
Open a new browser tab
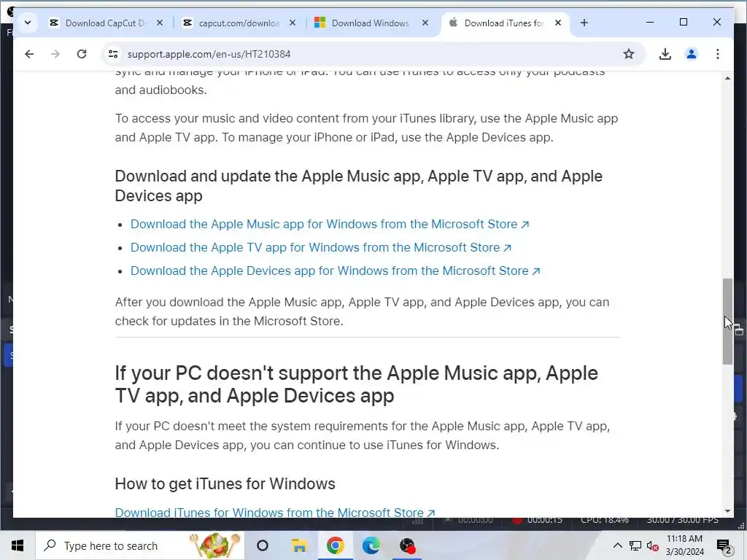coord(584,23)
